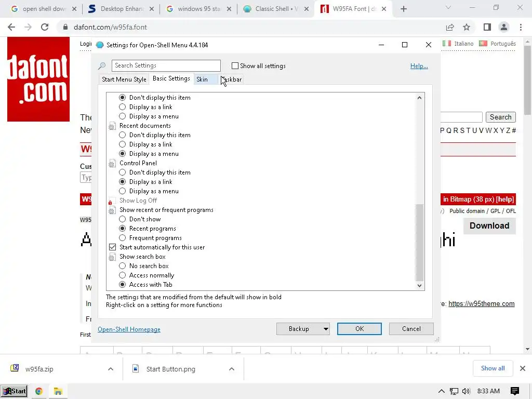Image resolution: width=532 pixels, height=399 pixels.
Task: Select Control Panel Don't display this item
Action: coord(122,172)
